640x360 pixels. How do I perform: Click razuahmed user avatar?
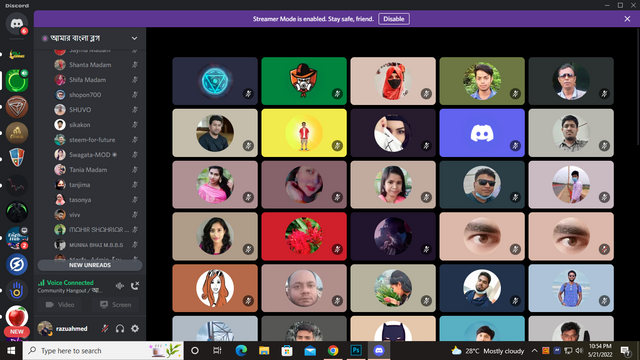45,328
